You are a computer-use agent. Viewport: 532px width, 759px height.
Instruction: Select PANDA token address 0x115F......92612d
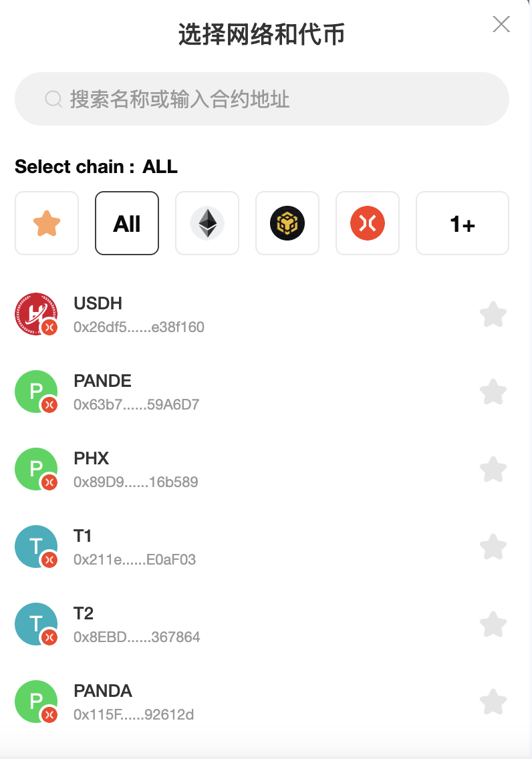coord(134,714)
